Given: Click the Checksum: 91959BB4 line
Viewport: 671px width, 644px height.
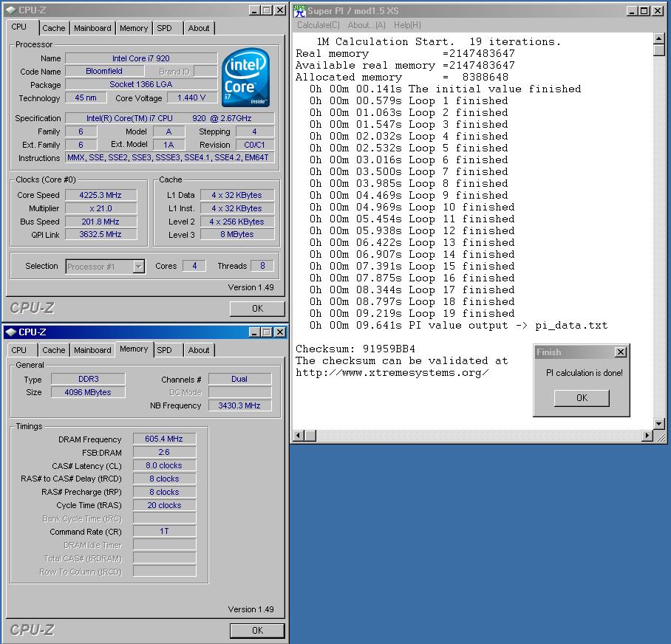Looking at the screenshot, I should pos(355,349).
